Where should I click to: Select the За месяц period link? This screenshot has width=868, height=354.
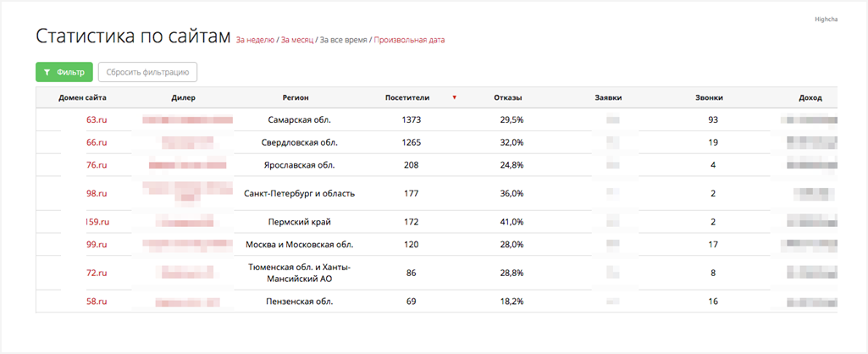coord(297,41)
